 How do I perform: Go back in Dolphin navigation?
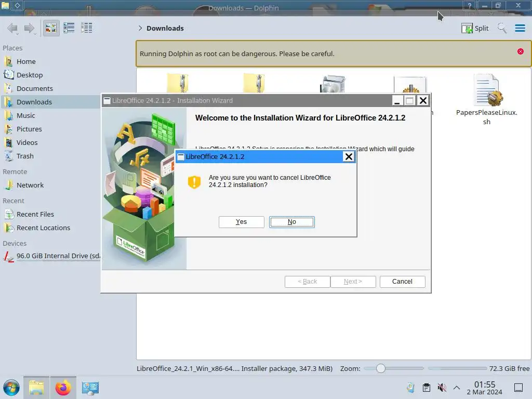(12, 28)
